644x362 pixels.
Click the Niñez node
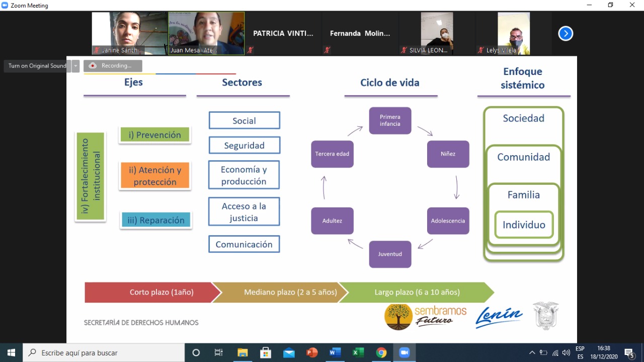(x=448, y=154)
